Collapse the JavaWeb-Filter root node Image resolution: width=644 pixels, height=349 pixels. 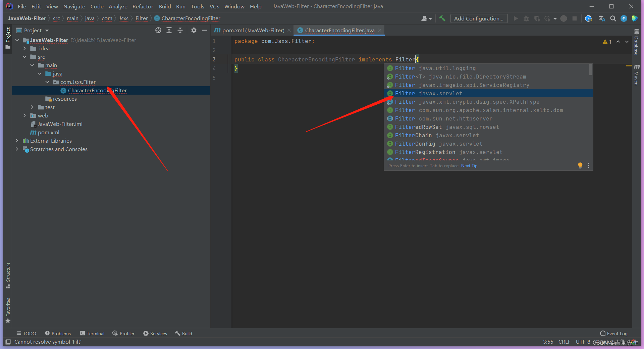click(17, 40)
